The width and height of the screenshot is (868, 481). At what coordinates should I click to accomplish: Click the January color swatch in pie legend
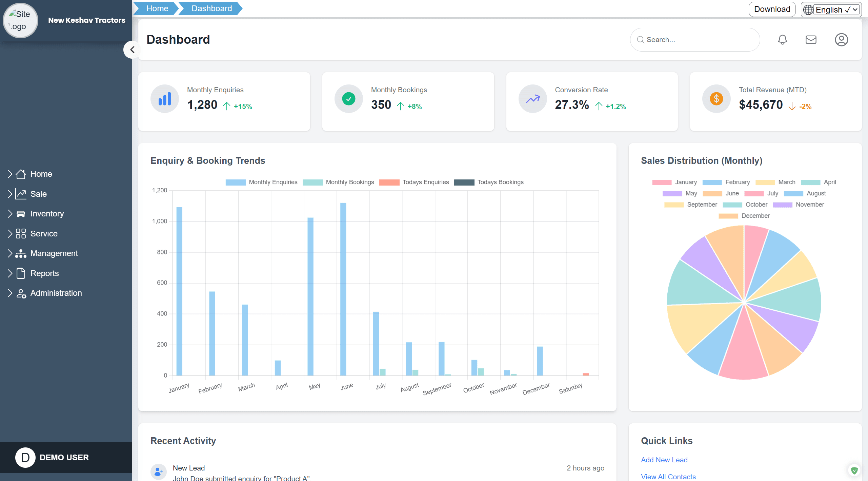[662, 182]
